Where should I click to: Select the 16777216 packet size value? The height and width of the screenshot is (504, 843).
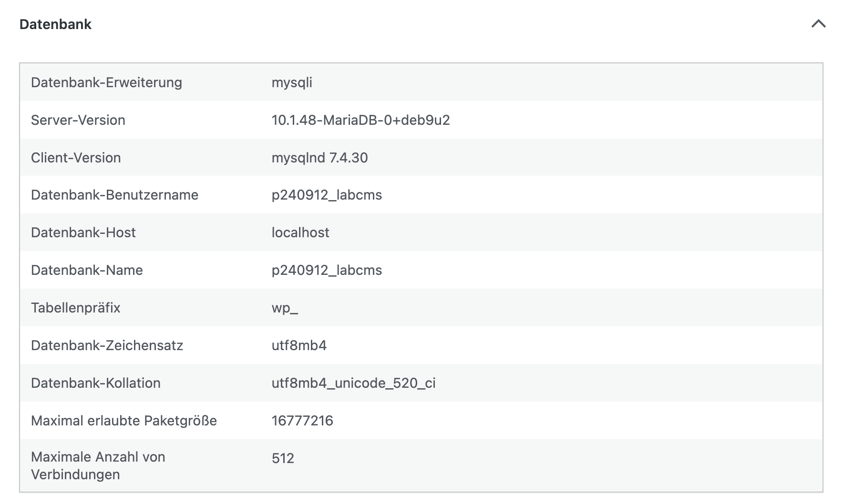(x=302, y=421)
